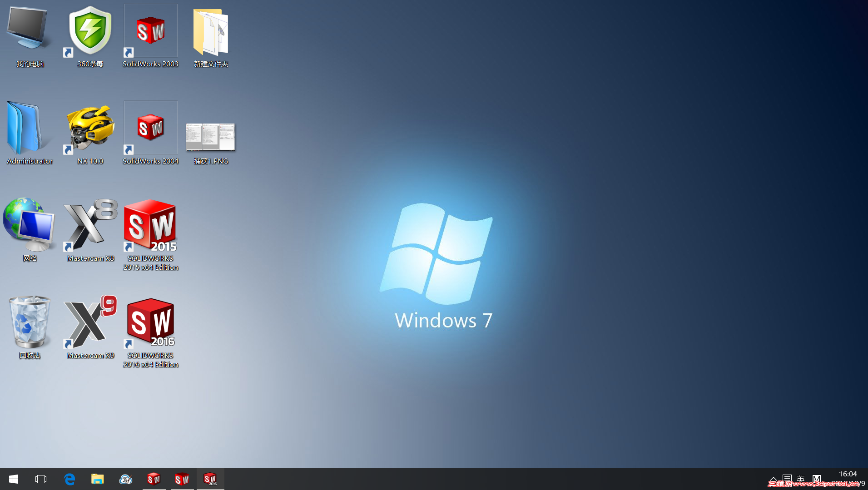This screenshot has width=868, height=490.
Task: Show hidden system tray icons
Action: (x=773, y=480)
